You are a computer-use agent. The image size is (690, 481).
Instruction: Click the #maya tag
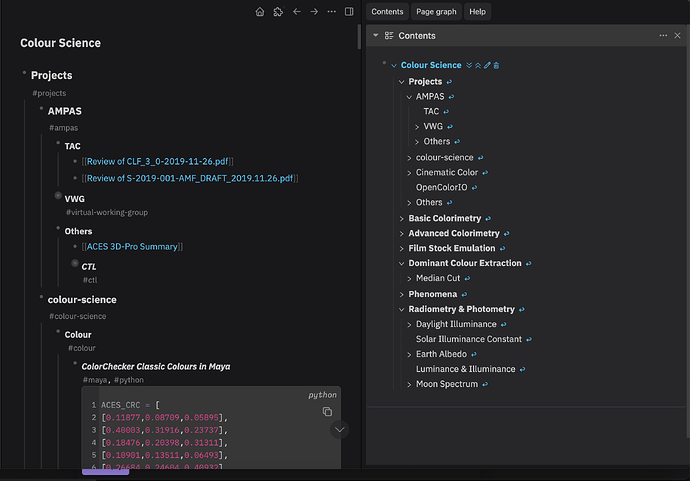click(x=95, y=380)
